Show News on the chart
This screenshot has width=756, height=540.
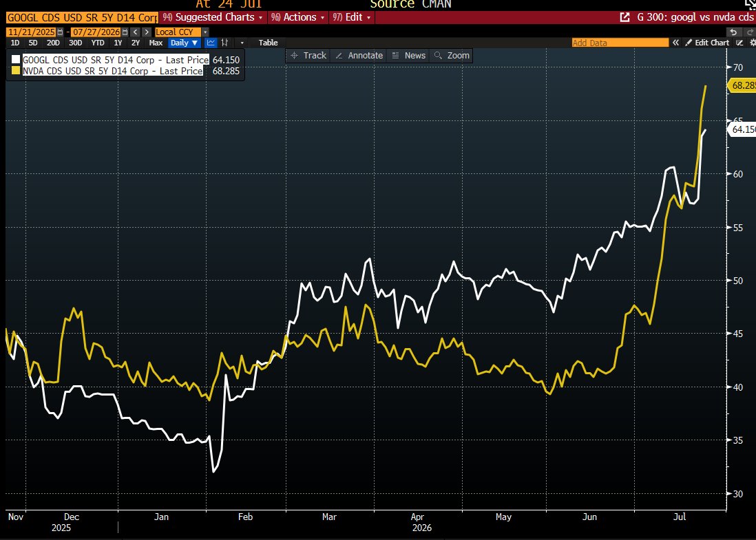coord(408,56)
